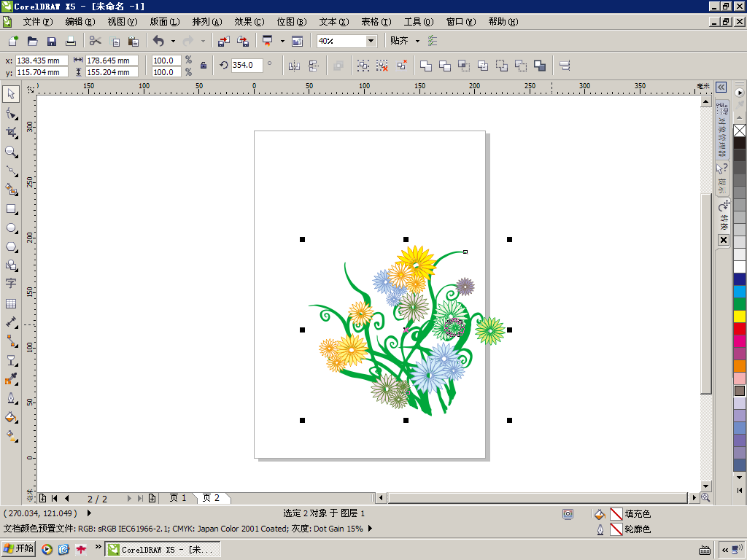Select the Zoom tool magnifier

(12, 152)
